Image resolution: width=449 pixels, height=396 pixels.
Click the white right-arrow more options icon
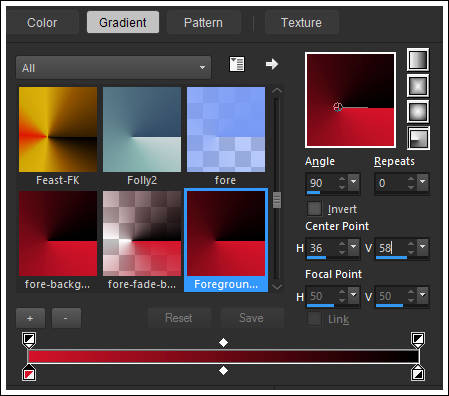pos(272,64)
